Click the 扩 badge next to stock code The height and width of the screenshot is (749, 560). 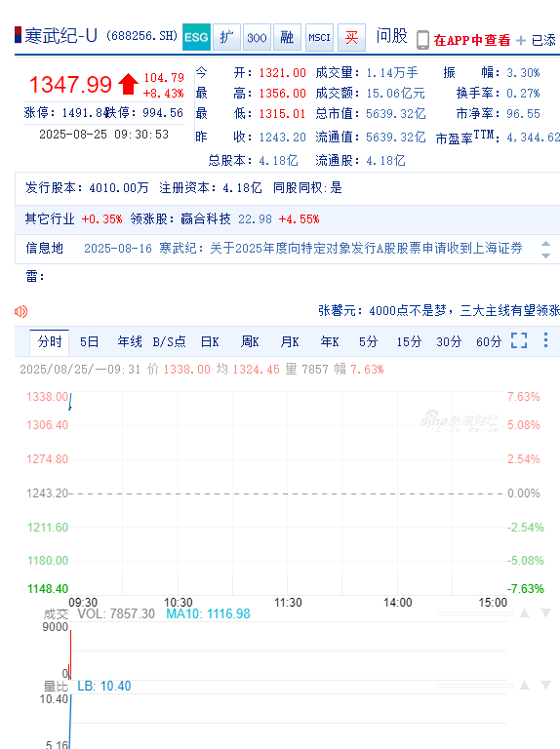pos(226,37)
